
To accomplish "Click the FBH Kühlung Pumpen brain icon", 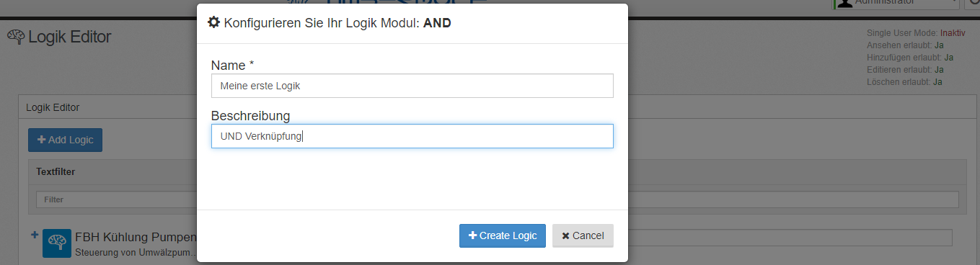I will coord(57,243).
